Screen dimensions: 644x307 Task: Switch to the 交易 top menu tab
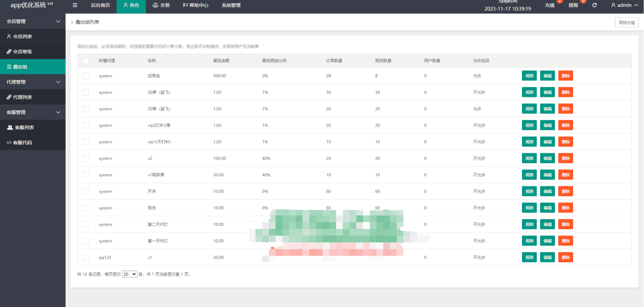pyautogui.click(x=161, y=5)
